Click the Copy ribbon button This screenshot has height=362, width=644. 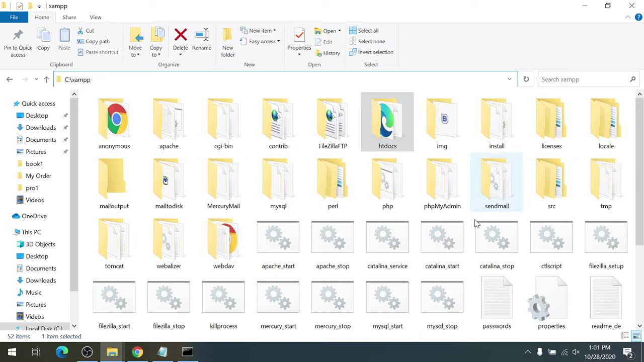coord(43,40)
